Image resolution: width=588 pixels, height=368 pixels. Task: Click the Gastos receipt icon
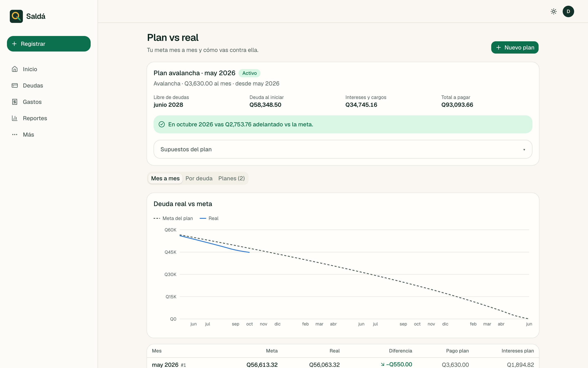[15, 102]
